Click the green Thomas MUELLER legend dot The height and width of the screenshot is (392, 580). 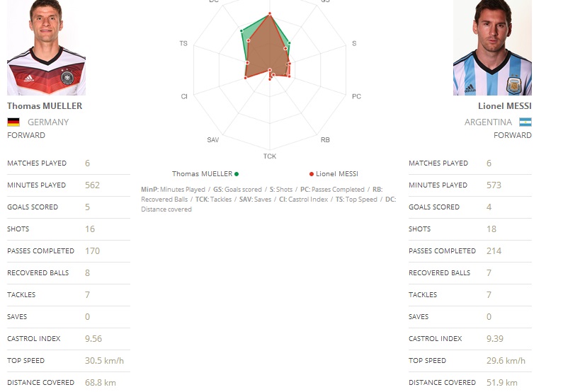(x=237, y=173)
